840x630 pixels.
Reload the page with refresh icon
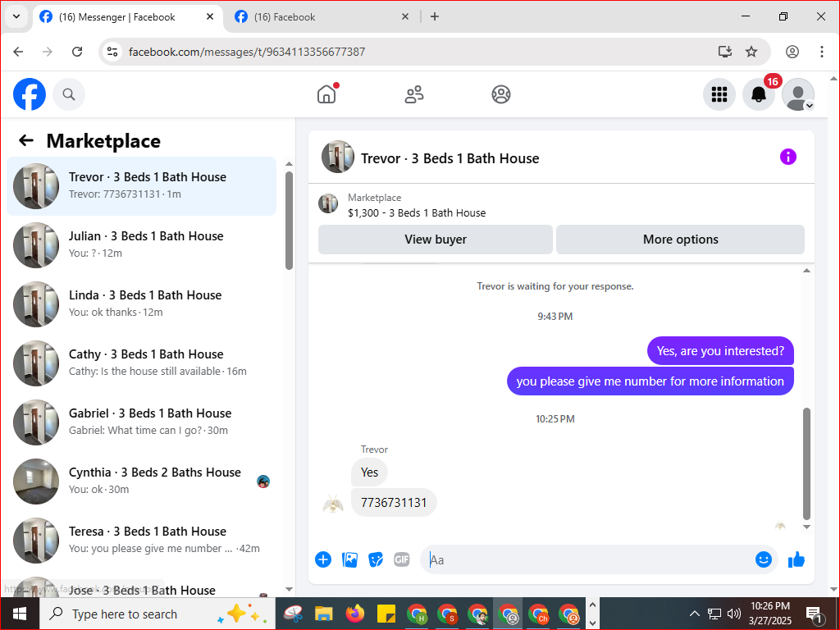click(77, 52)
